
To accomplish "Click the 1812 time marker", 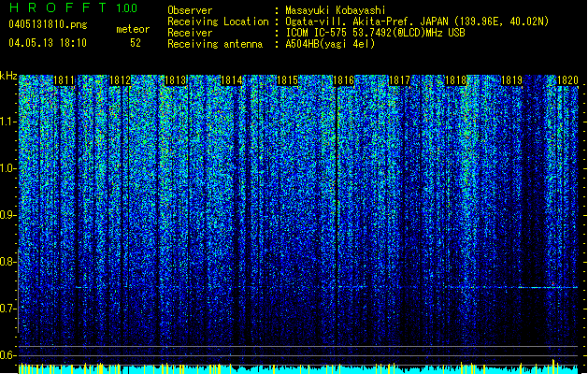I will (120, 80).
